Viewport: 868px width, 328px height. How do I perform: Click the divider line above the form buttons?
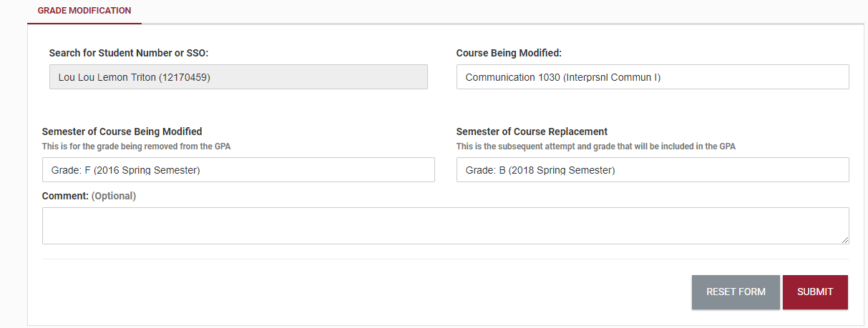pos(445,259)
